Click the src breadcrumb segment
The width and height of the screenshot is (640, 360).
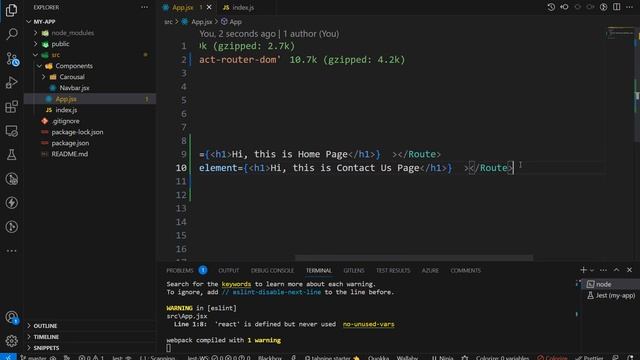(x=168, y=22)
